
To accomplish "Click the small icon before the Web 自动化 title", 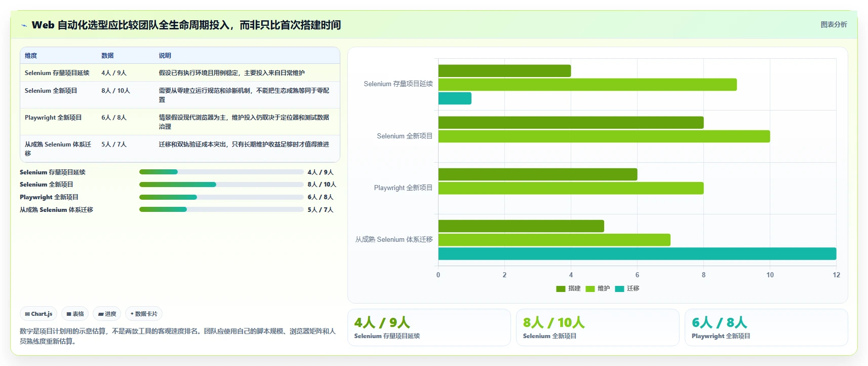I will 24,25.
